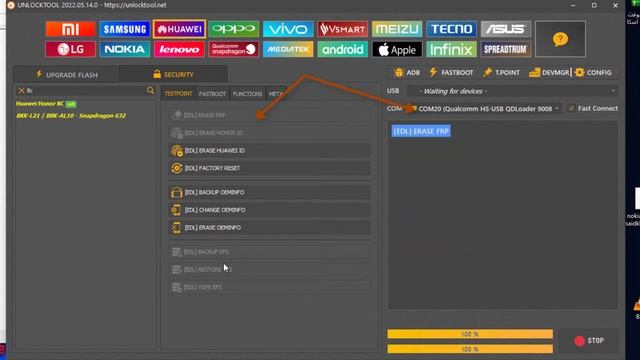Expand the USB devices dropdown
Viewport: 640px width, 360px height.
513,91
